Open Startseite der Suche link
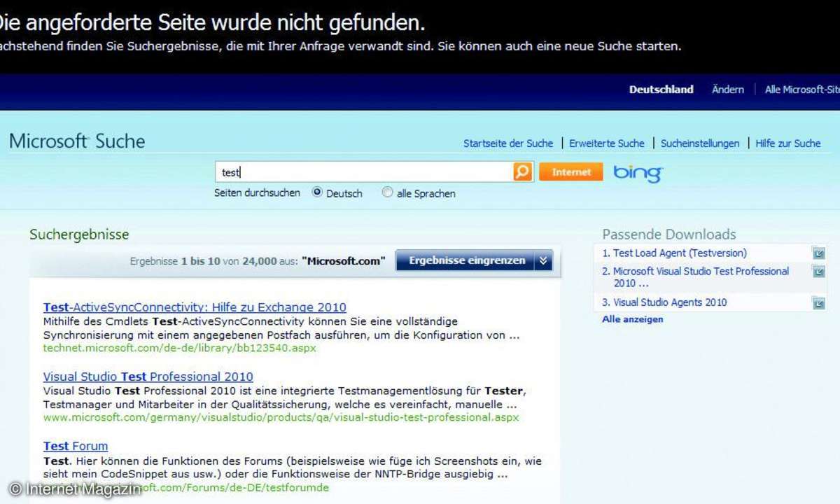 click(508, 143)
